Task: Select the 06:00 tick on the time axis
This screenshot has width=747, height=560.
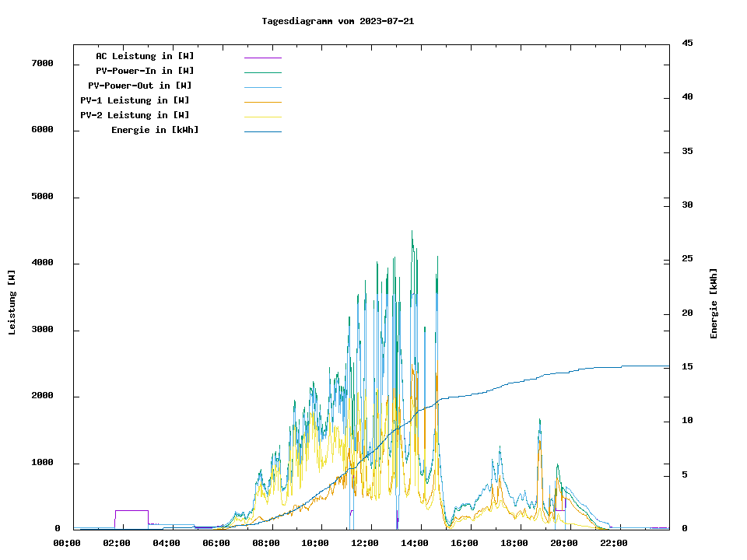Action: pos(216,543)
